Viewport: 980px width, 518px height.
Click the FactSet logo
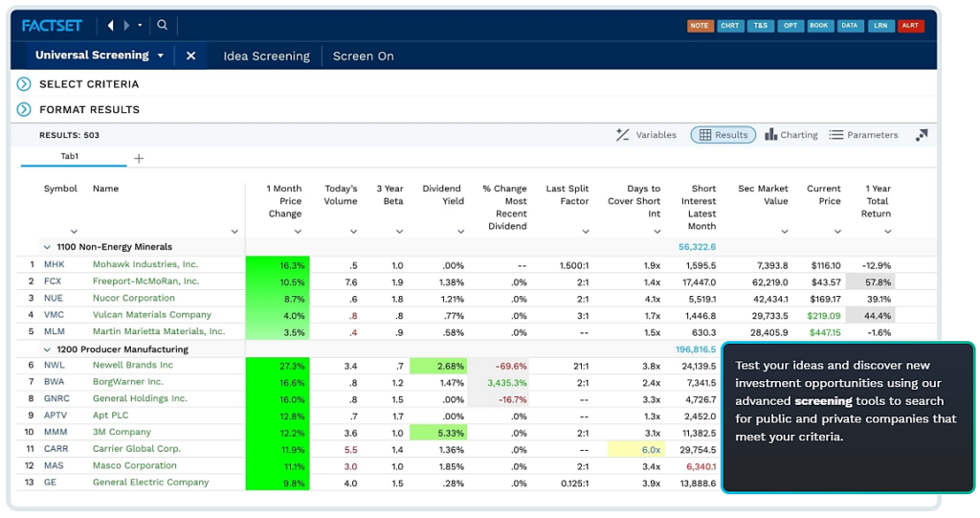pyautogui.click(x=52, y=26)
